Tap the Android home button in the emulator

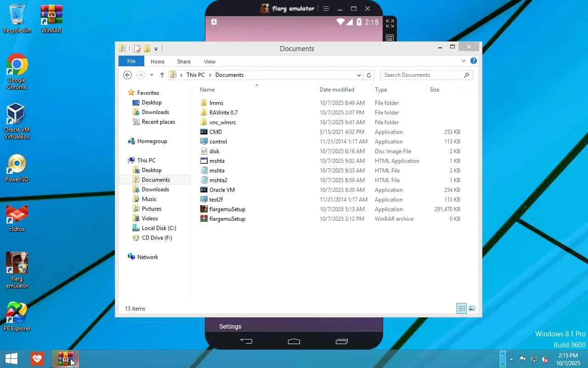coord(294,341)
